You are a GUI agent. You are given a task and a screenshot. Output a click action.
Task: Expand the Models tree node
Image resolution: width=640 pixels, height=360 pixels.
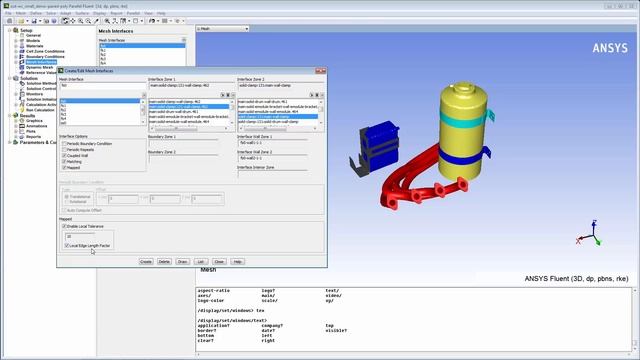[16, 41]
